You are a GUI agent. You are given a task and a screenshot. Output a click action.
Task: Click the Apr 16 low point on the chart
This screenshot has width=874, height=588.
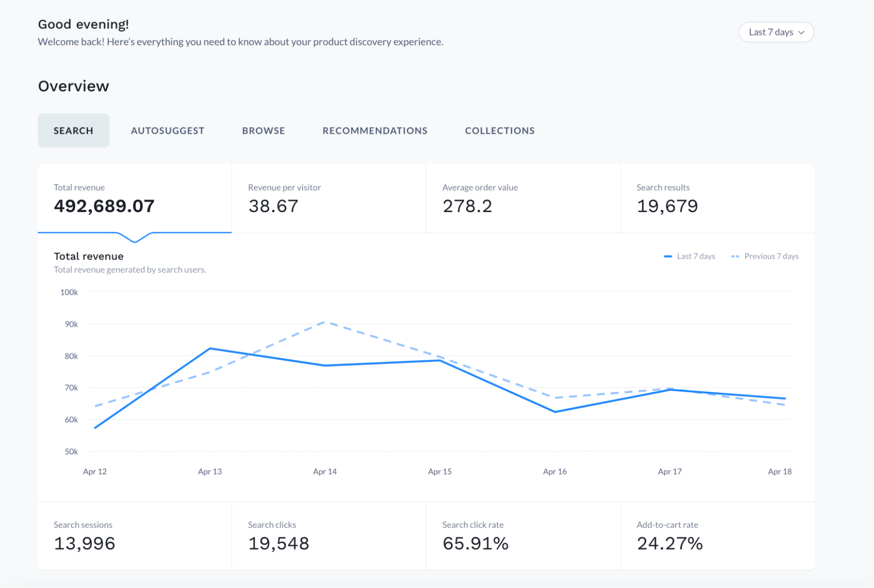pos(554,411)
